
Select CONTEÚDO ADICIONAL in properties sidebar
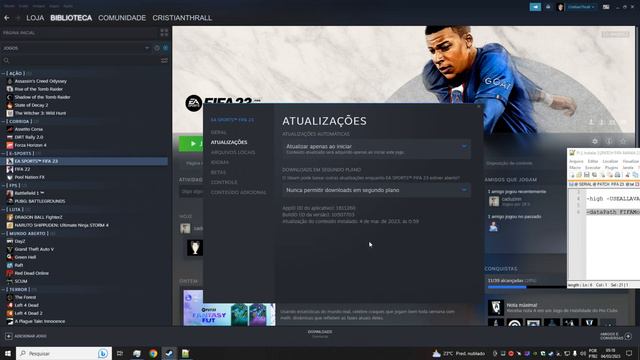[238, 192]
